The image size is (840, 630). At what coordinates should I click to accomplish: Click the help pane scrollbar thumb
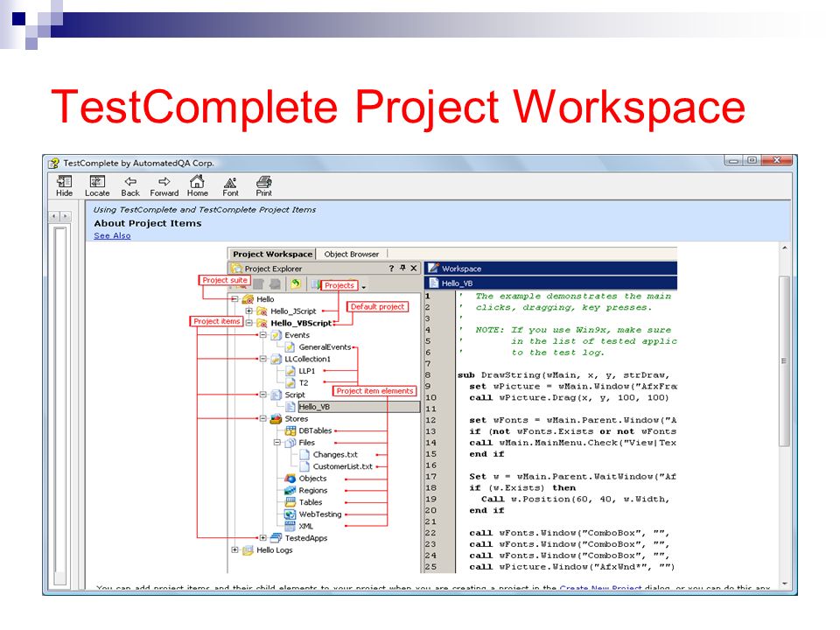pyautogui.click(x=784, y=360)
